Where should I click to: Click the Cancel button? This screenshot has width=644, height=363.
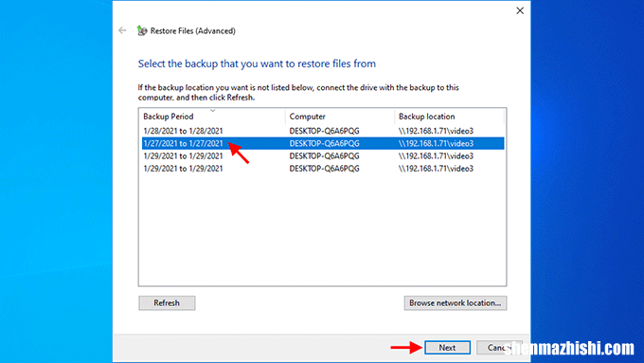(499, 348)
